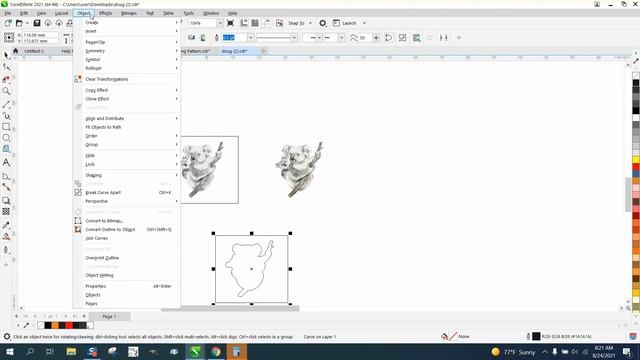
Task: Choose Break Curve Apart
Action: pos(127,192)
